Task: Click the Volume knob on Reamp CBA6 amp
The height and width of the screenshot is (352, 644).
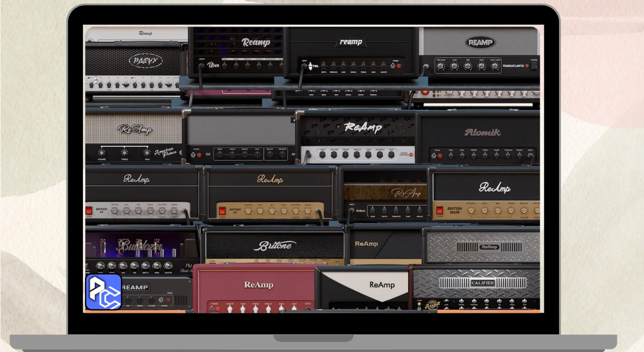Action: click(x=151, y=300)
